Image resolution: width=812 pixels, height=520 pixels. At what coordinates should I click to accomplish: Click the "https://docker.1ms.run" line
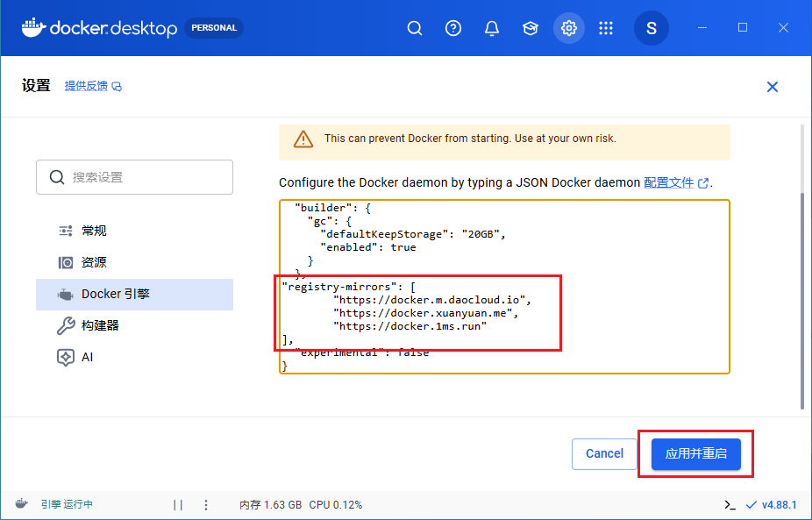click(410, 326)
